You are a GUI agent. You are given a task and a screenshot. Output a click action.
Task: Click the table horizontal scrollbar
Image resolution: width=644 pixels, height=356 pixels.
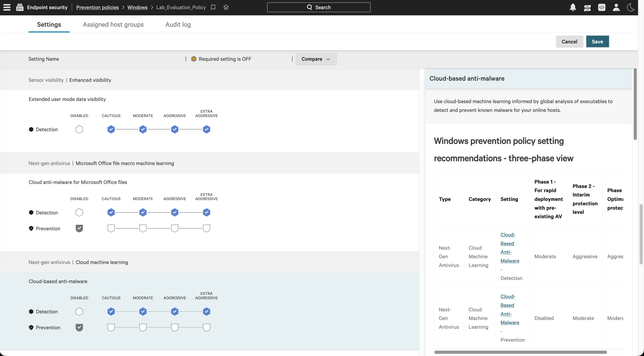[x=520, y=352]
